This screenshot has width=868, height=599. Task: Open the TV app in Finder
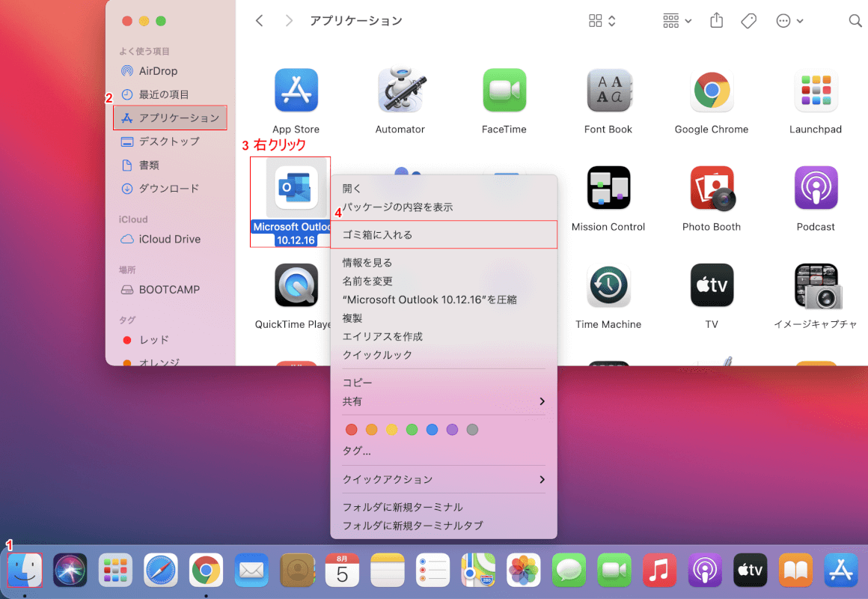coord(712,285)
